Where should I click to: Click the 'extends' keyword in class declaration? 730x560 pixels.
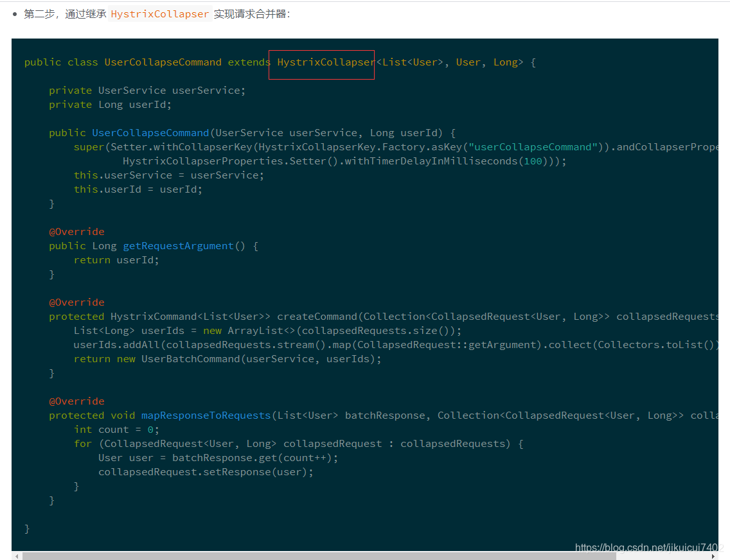(249, 62)
